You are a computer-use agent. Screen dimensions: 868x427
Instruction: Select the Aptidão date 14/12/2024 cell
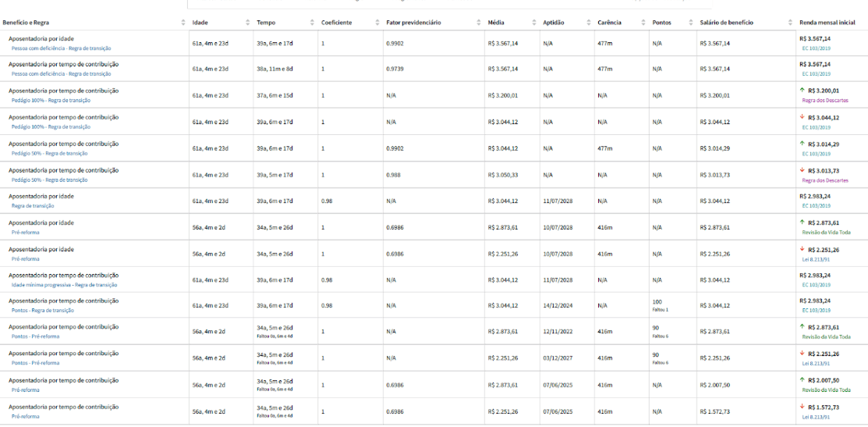[558, 306]
